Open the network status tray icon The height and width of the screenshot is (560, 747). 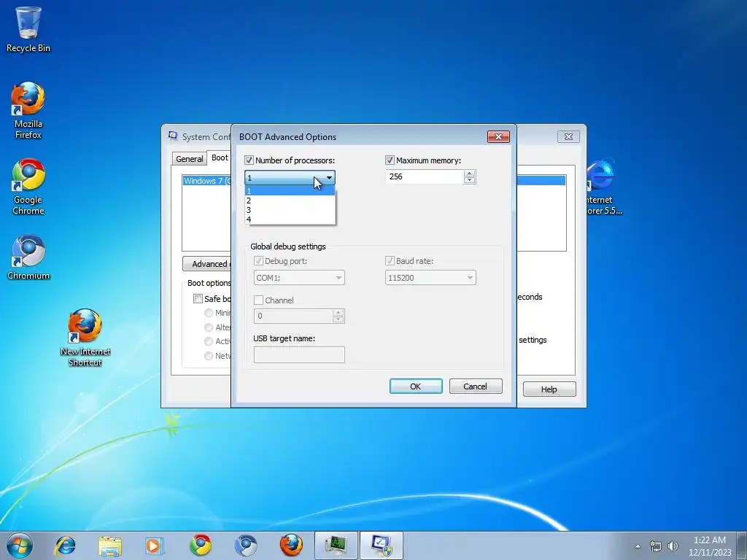click(656, 546)
